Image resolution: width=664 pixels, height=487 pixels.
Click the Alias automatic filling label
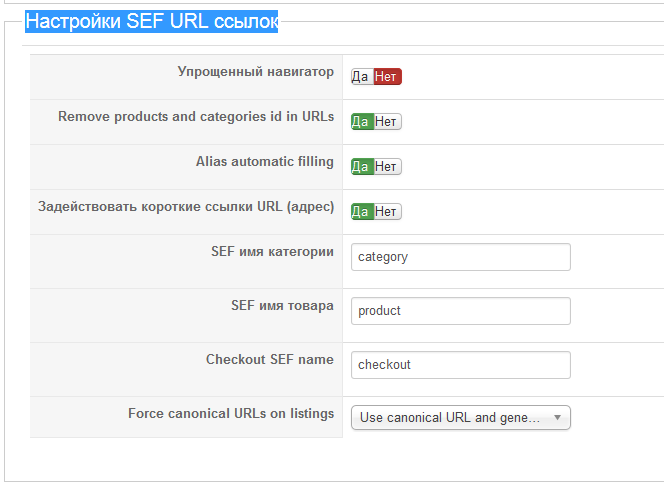[265, 161]
